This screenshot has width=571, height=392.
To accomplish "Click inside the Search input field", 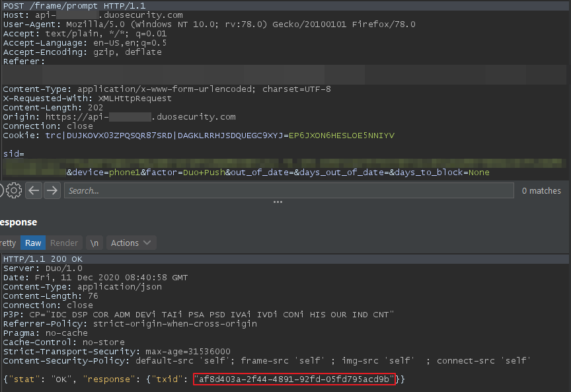I will point(288,191).
